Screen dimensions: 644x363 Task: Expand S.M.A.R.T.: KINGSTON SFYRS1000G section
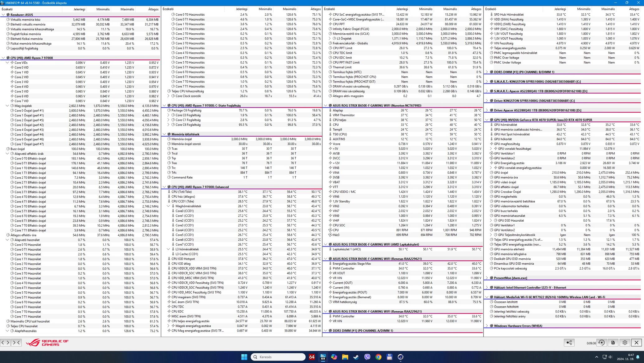(x=487, y=82)
